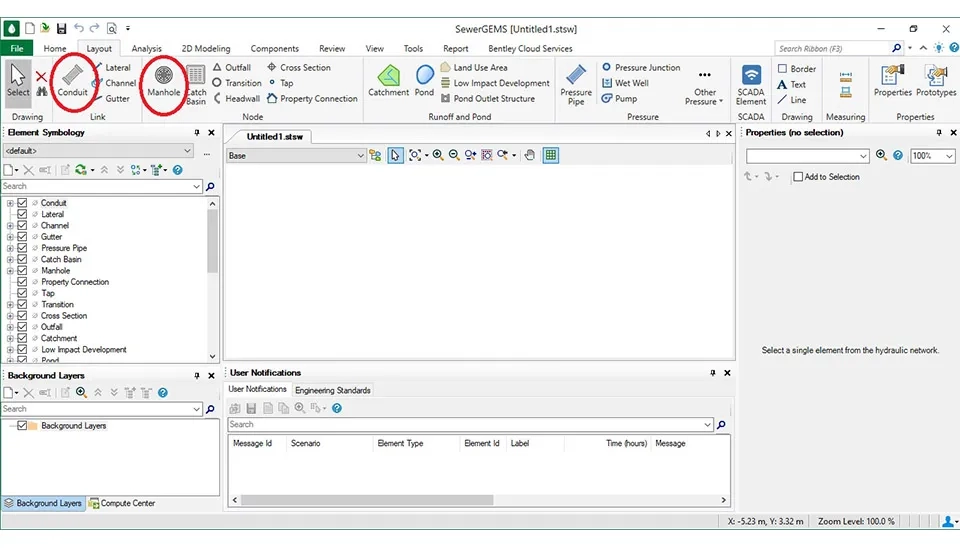Uncheck the Conduit symbology checkbox

(22, 203)
